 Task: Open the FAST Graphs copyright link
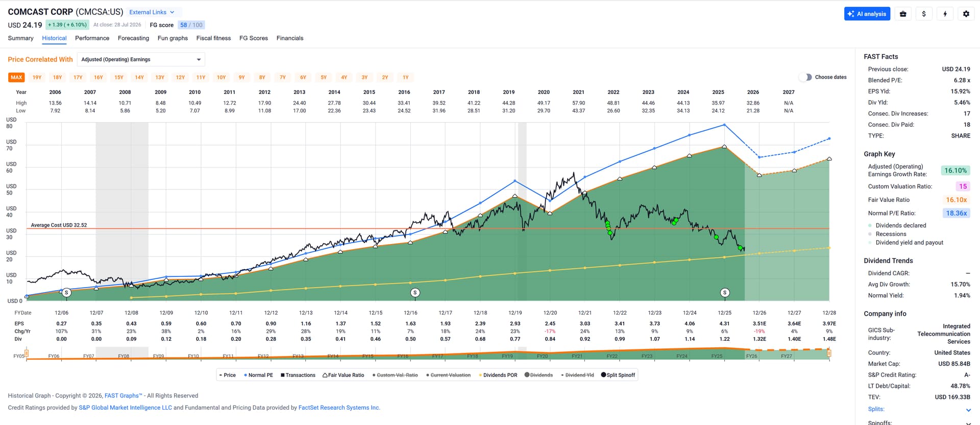124,395
